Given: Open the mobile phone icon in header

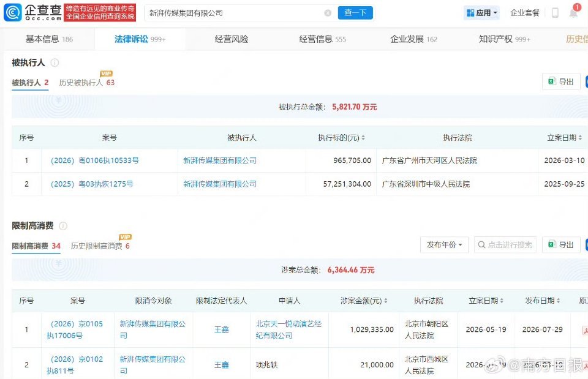Looking at the screenshot, I should coord(555,13).
